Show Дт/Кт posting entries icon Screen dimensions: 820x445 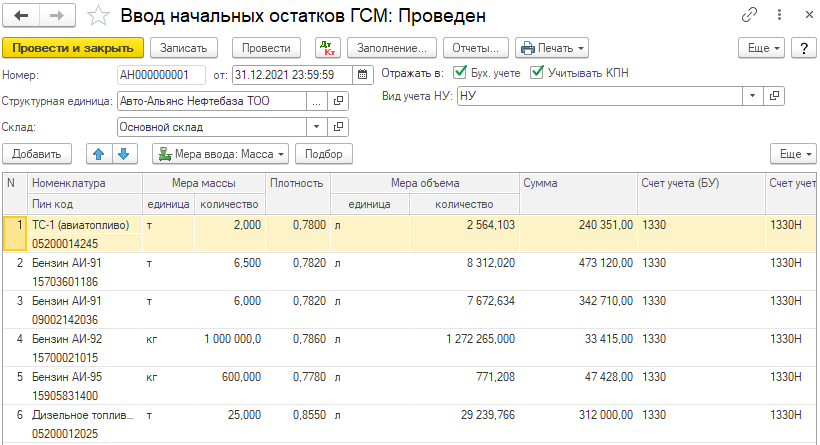coord(328,48)
